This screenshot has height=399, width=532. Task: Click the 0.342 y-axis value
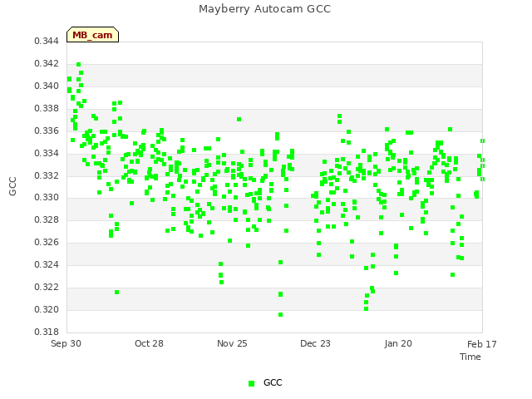pos(47,64)
